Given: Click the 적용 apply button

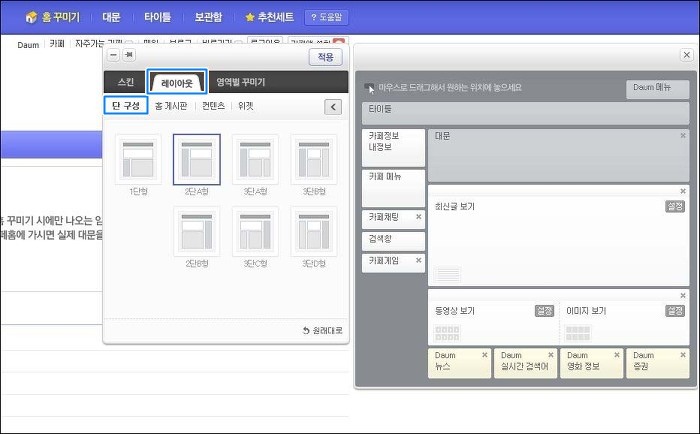Looking at the screenshot, I should [x=325, y=57].
